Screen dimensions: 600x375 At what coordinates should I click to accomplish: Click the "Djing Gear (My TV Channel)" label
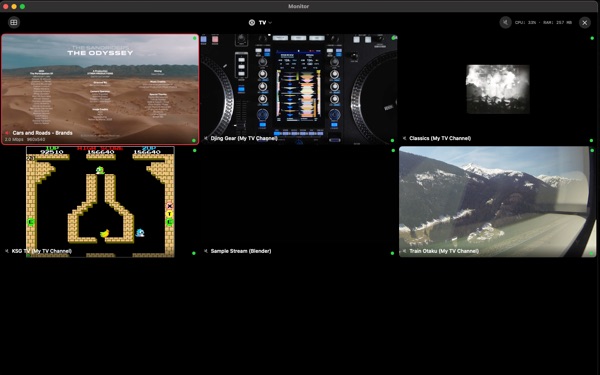point(244,138)
